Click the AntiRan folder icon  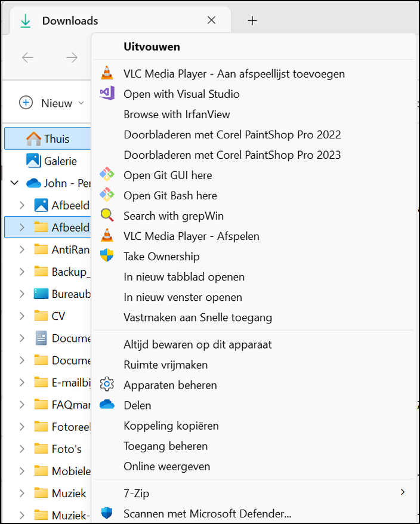pos(41,249)
